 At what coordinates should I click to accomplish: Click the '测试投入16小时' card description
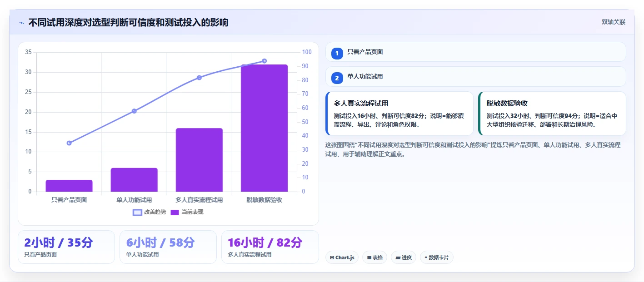tap(399, 120)
